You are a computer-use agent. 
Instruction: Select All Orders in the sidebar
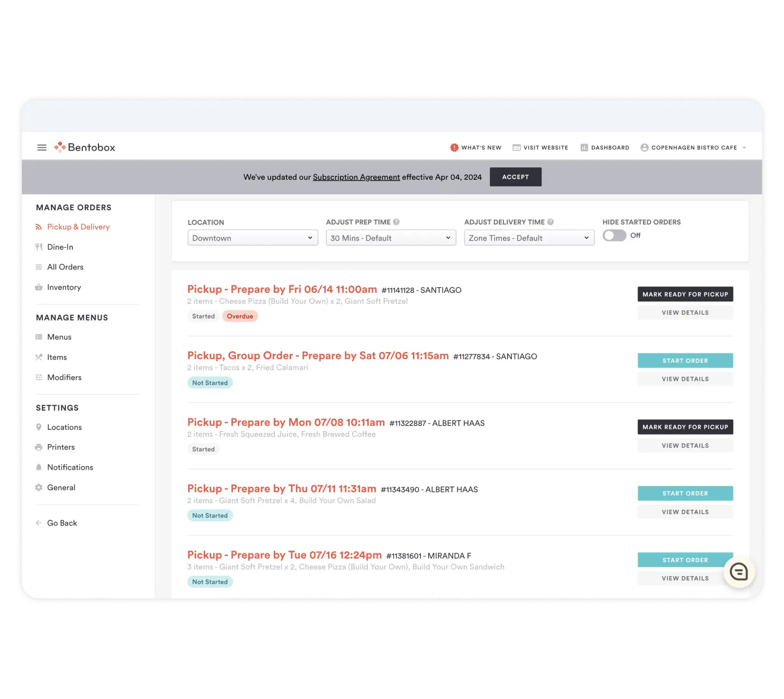point(65,267)
